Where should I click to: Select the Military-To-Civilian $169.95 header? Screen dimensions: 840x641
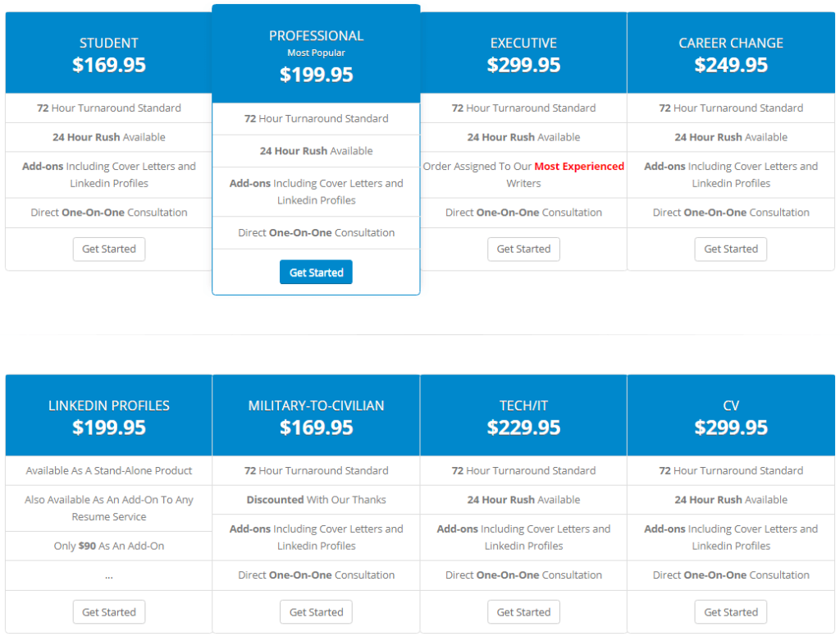coord(316,415)
